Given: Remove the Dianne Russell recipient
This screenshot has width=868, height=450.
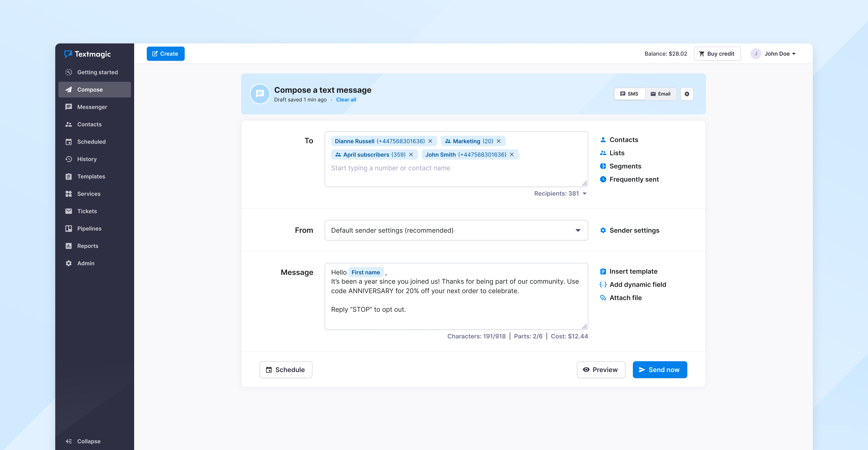Looking at the screenshot, I should point(430,141).
